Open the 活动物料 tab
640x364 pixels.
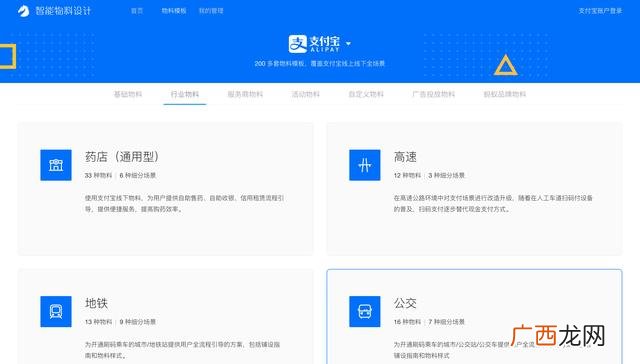(x=305, y=94)
